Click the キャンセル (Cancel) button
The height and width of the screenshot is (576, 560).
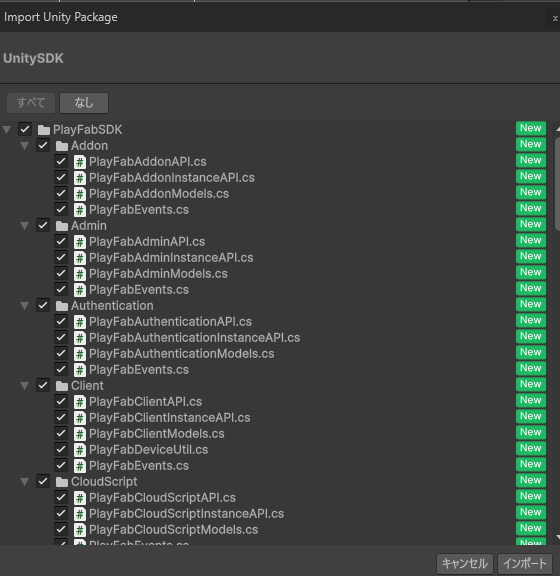[x=465, y=564]
